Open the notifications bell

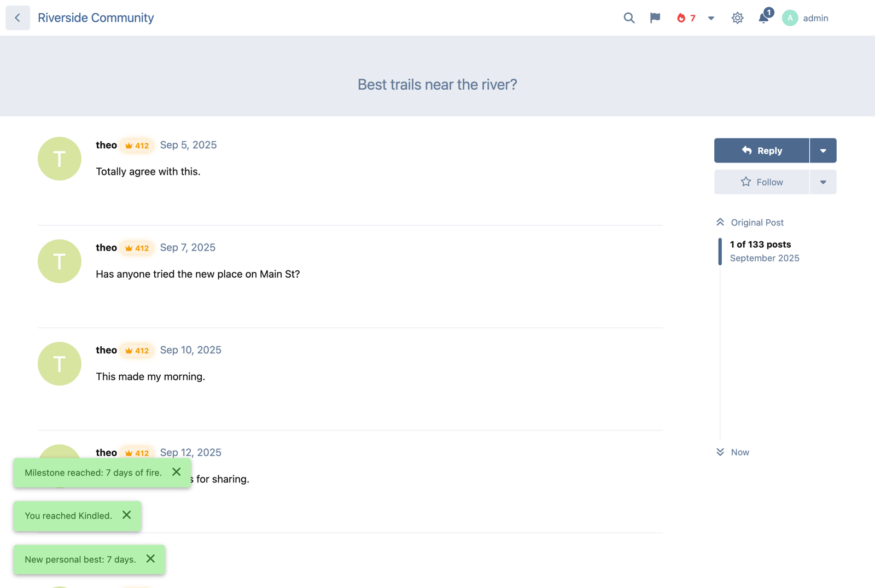coord(764,18)
